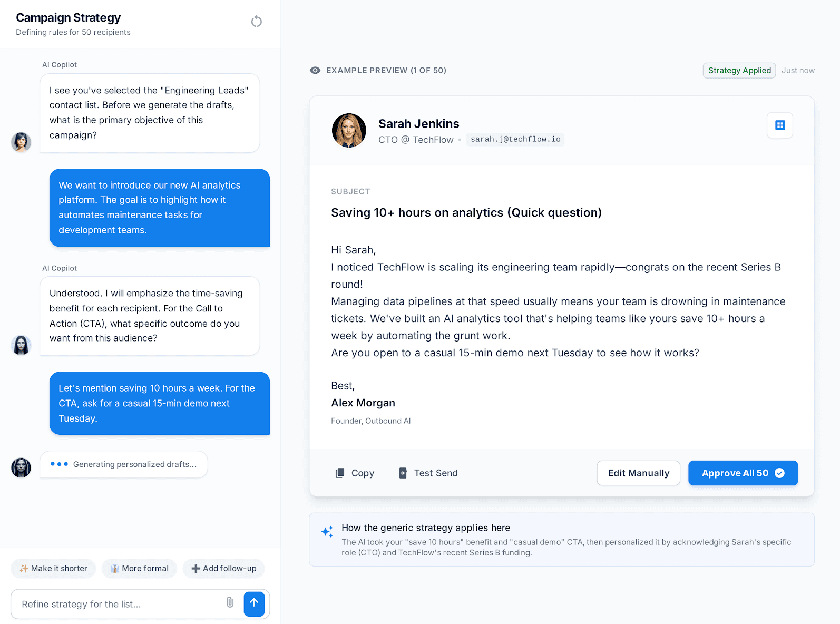Copy the email draft
This screenshot has width=840, height=624.
[355, 473]
